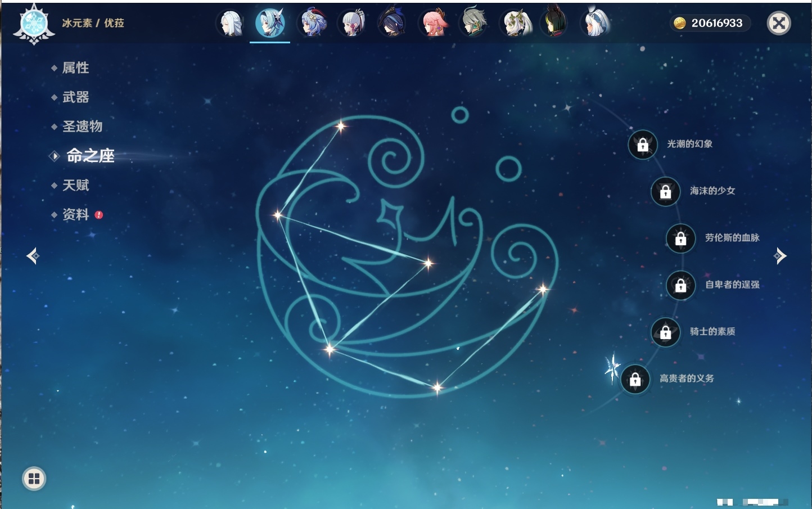Switch to the Tighnari portrait
Screen dimensions: 812x509
click(555, 24)
